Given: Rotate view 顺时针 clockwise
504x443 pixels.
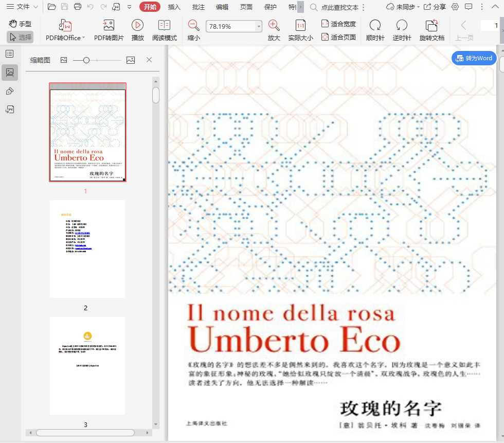Looking at the screenshot, I should [375, 30].
